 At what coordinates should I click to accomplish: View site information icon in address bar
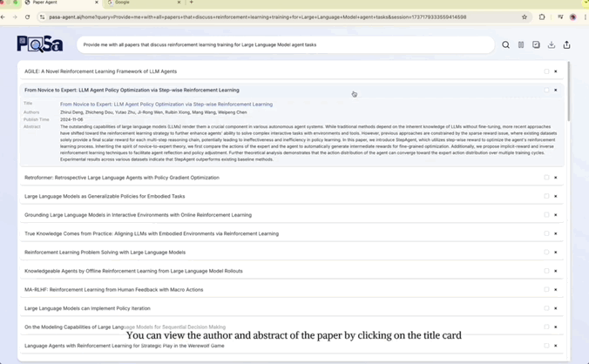[x=42, y=17]
